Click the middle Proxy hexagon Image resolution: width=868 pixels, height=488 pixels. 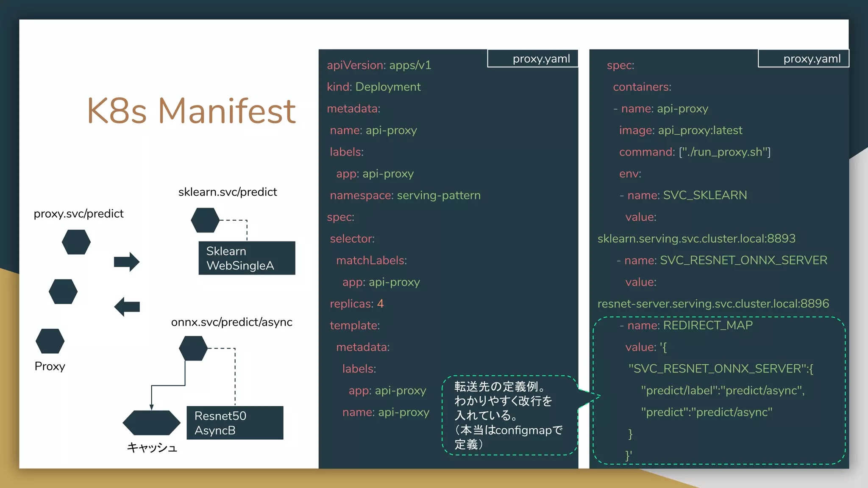(x=63, y=291)
